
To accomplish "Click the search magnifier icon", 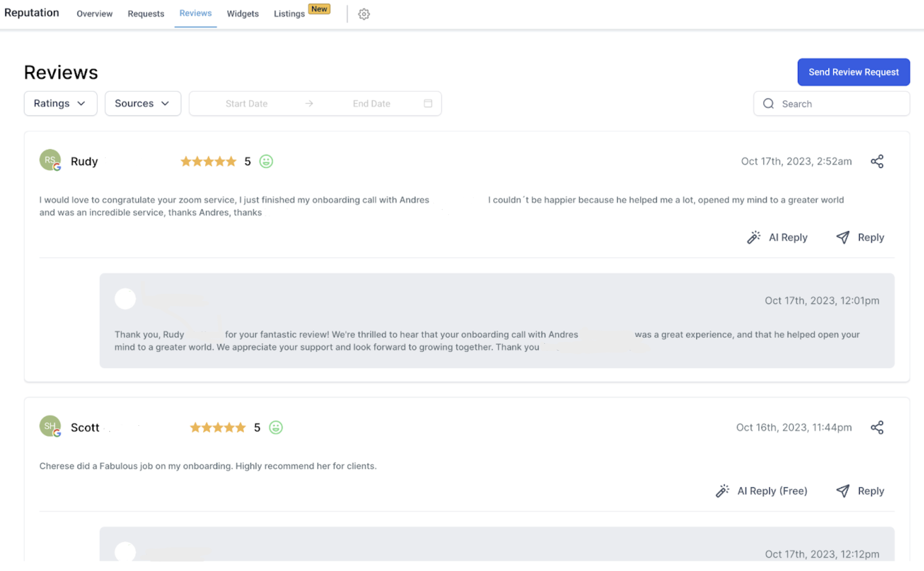I will 768,103.
